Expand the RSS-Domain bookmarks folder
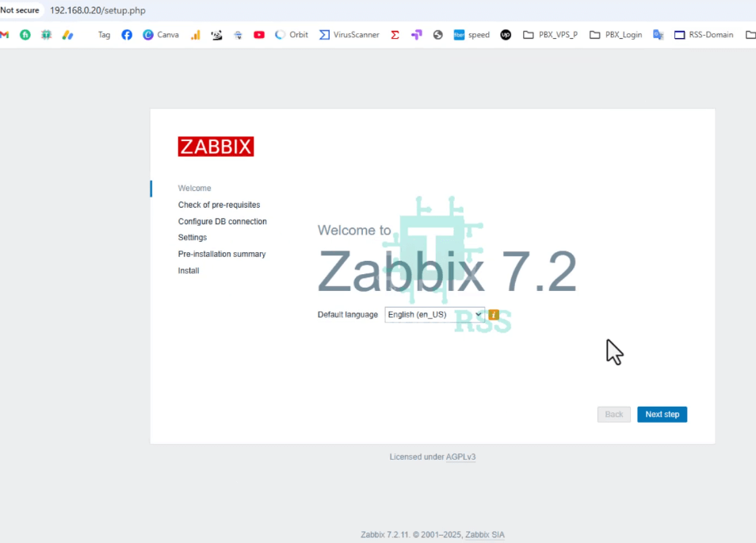 704,34
